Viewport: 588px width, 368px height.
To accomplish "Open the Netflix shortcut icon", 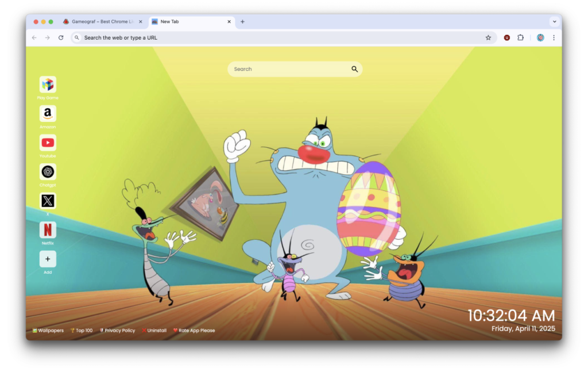I will (48, 230).
